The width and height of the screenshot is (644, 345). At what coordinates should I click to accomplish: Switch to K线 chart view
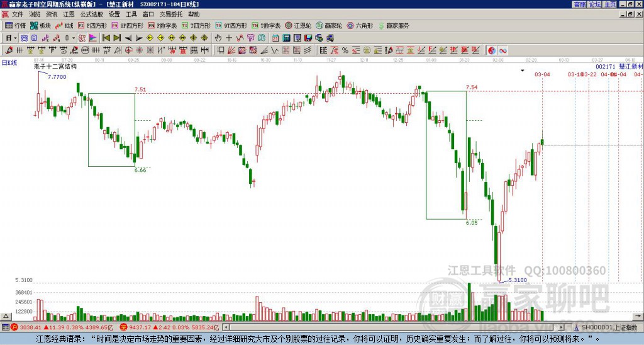64,25
